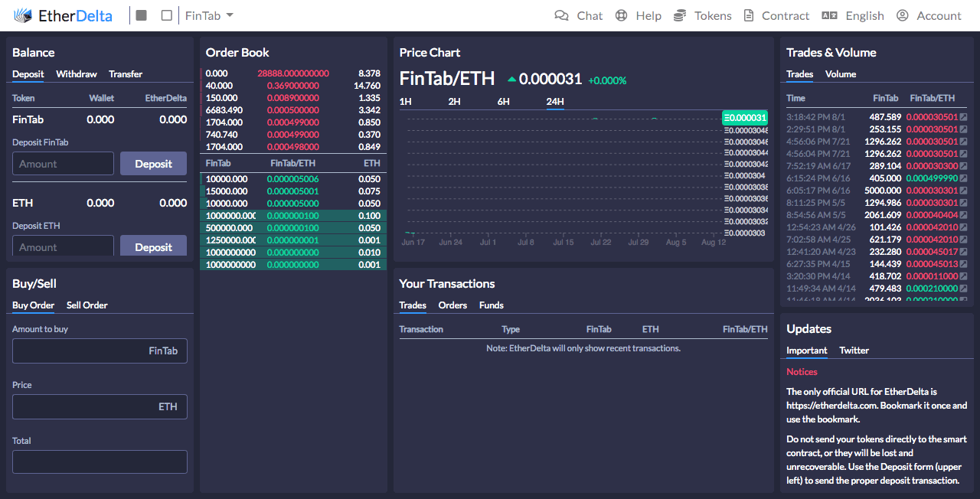This screenshot has height=499, width=980.
Task: Switch to light theme outlined square icon
Action: pos(167,15)
